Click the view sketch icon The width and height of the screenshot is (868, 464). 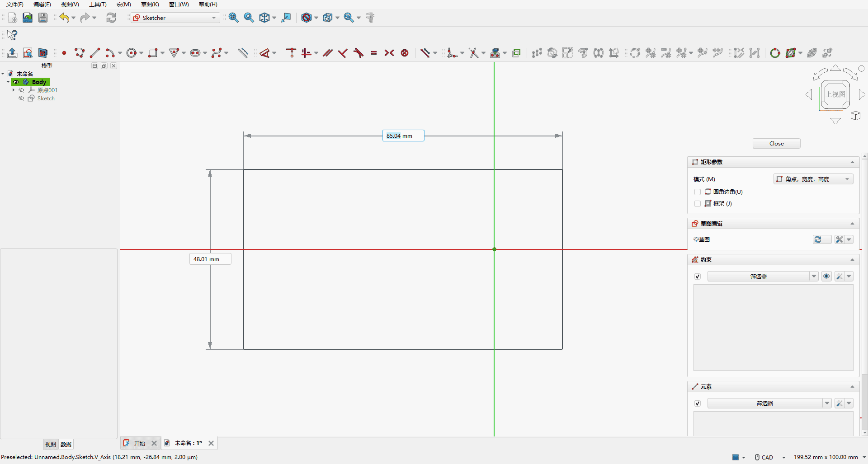(28, 53)
